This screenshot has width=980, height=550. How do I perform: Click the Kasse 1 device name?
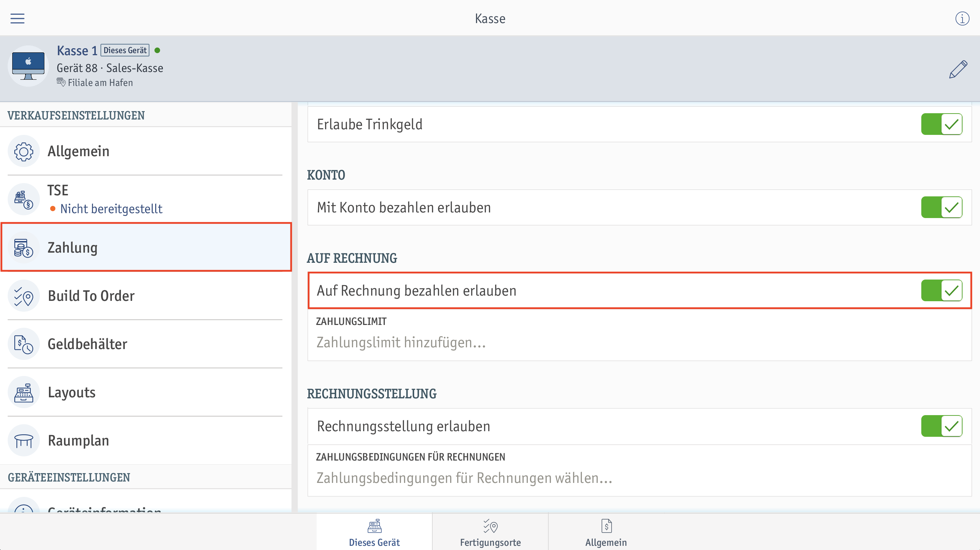coord(77,51)
